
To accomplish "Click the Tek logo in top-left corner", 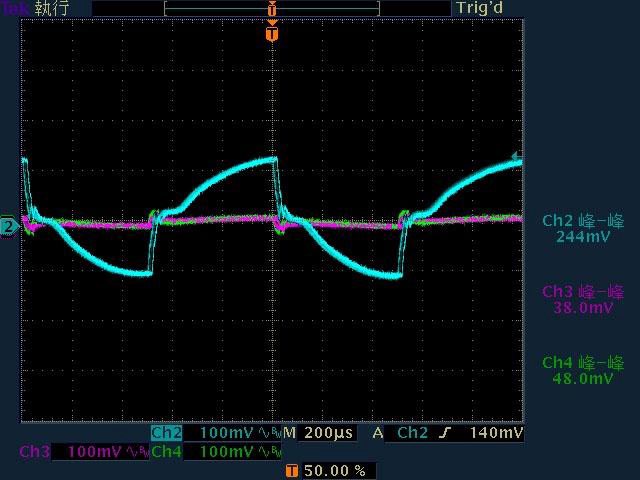I will [x=15, y=8].
